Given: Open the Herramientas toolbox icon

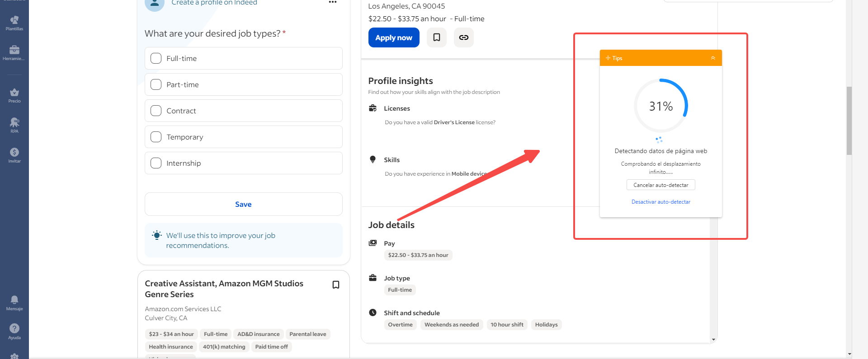Looking at the screenshot, I should tap(14, 52).
